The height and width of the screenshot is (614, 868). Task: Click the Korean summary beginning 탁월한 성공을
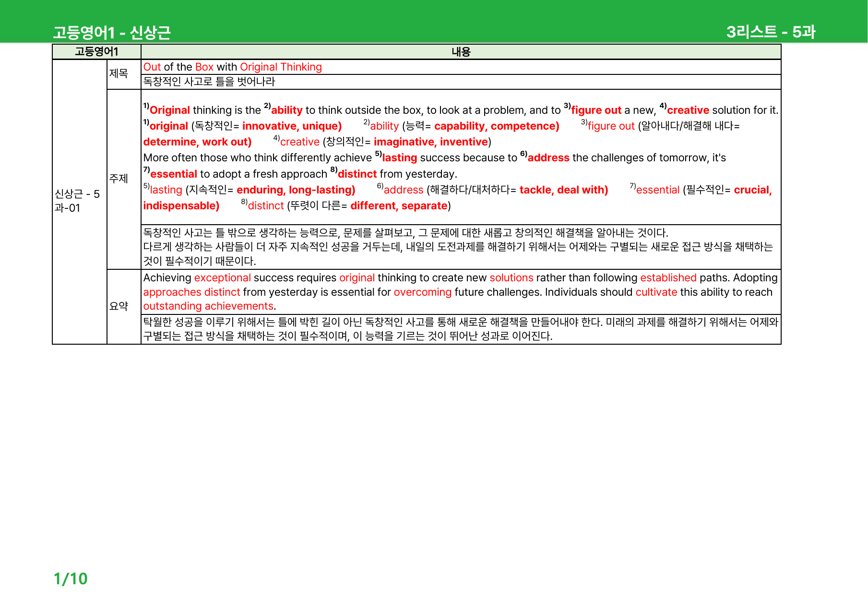click(x=461, y=329)
